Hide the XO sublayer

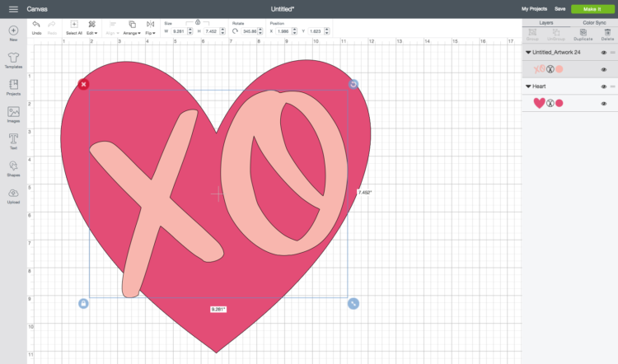click(603, 70)
